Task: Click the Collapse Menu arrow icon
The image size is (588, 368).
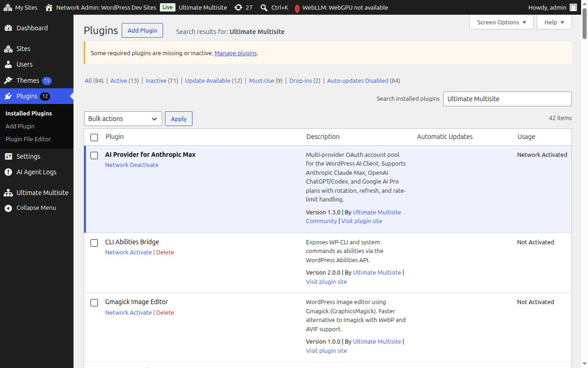Action: tap(8, 208)
